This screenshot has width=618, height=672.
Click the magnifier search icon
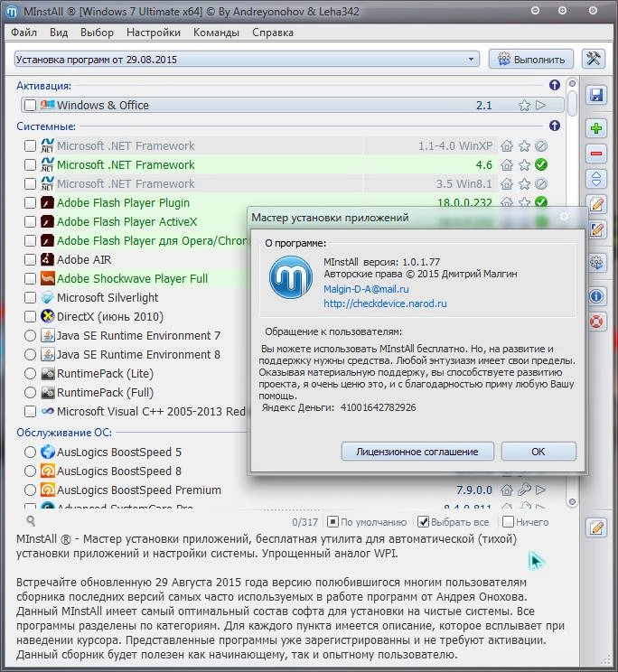coord(31,521)
